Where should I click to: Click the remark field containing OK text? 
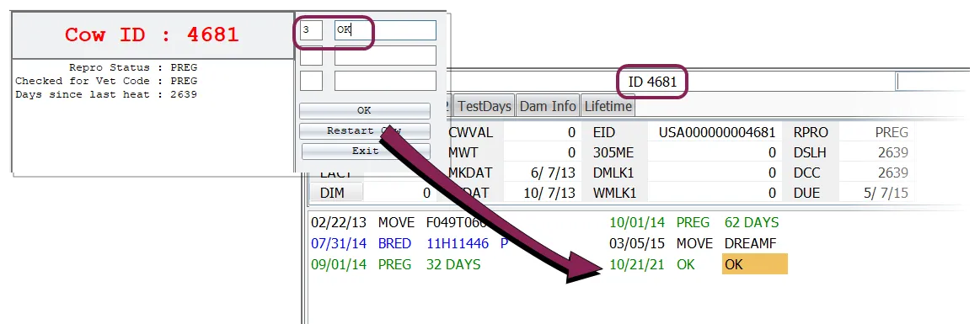[385, 30]
